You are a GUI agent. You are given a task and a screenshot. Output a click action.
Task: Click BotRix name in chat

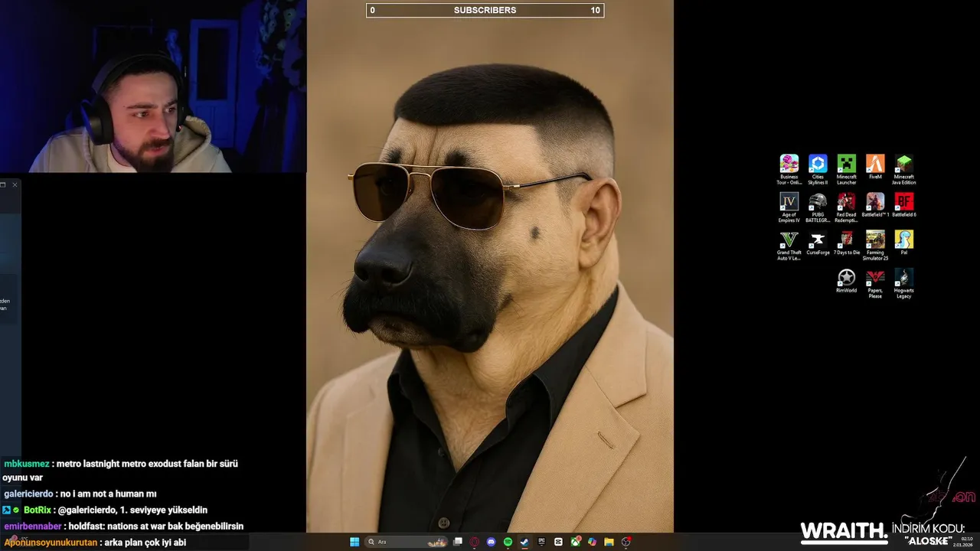coord(37,510)
